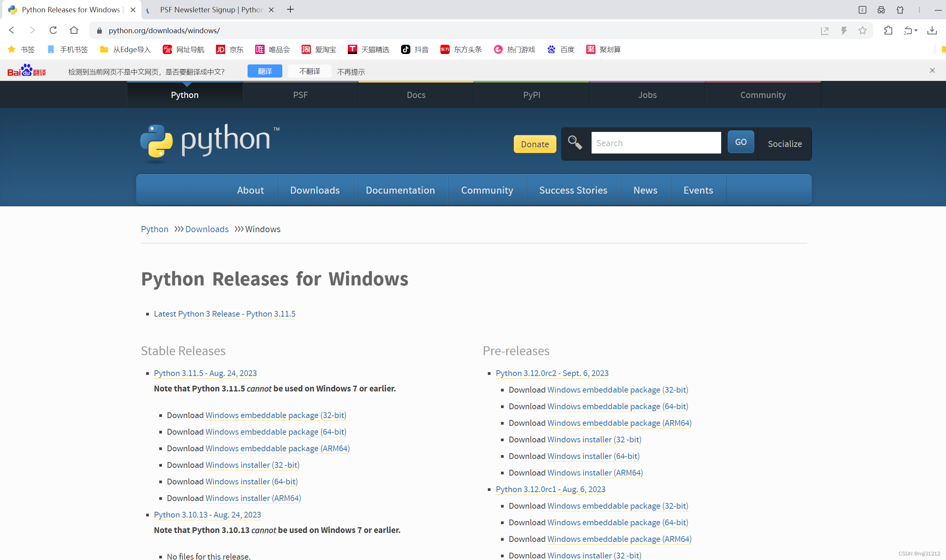The width and height of the screenshot is (946, 560).
Task: Open the 抖音 bookmark
Action: (414, 49)
